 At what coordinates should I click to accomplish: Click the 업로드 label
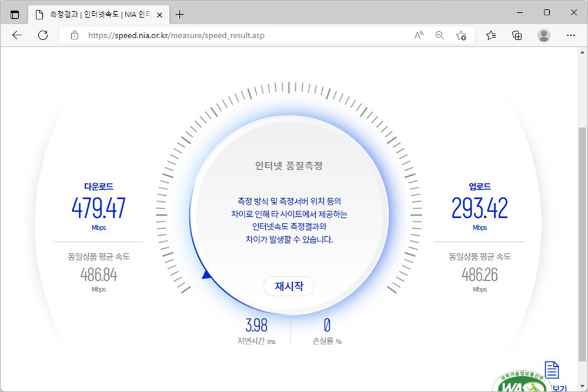[480, 186]
